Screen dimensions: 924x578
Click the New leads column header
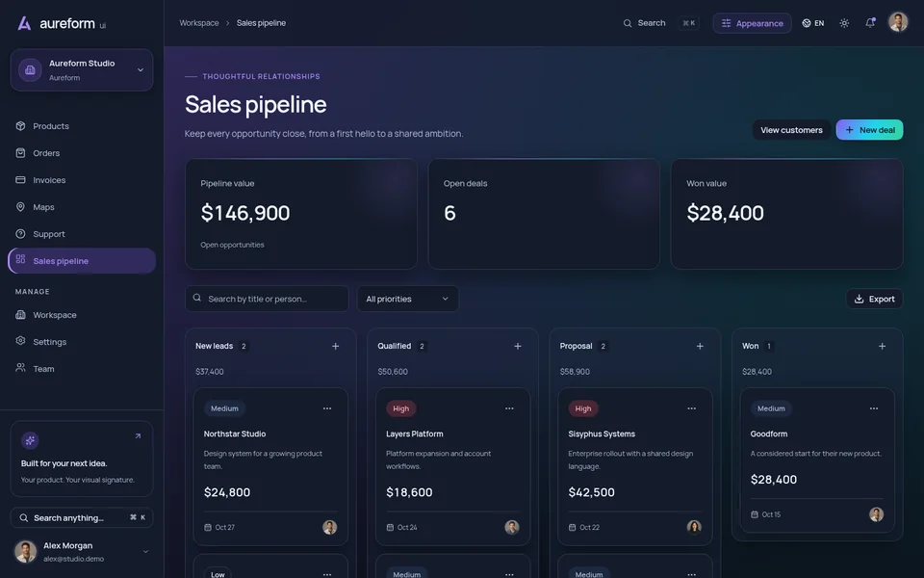click(214, 346)
